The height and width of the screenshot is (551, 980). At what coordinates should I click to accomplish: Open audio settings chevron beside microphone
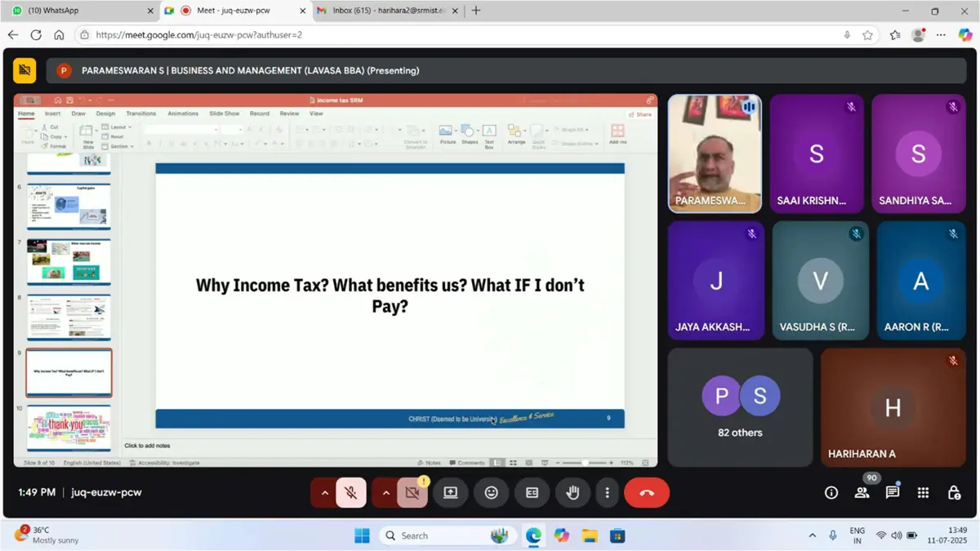[325, 493]
